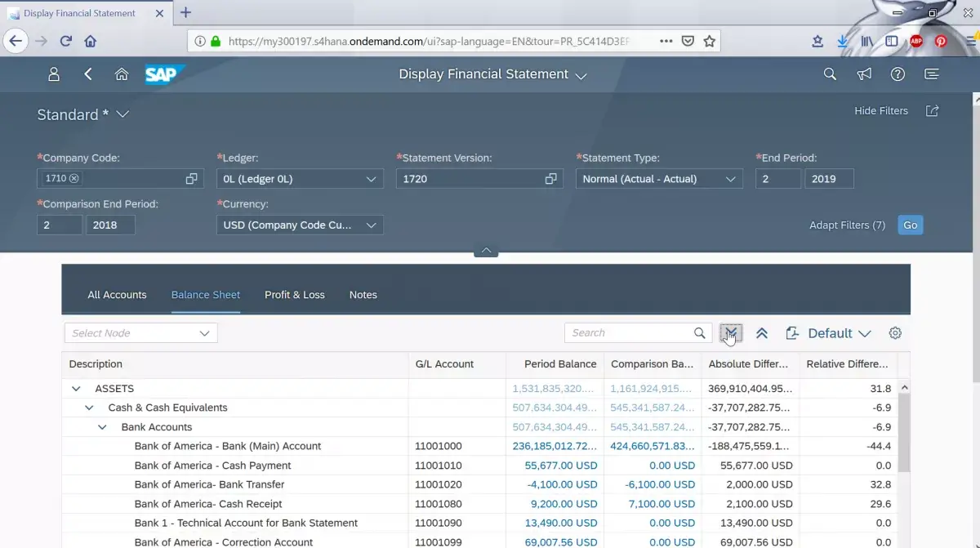
Task: Collapse the Cash & Cash Equivalents node
Action: [x=89, y=408]
